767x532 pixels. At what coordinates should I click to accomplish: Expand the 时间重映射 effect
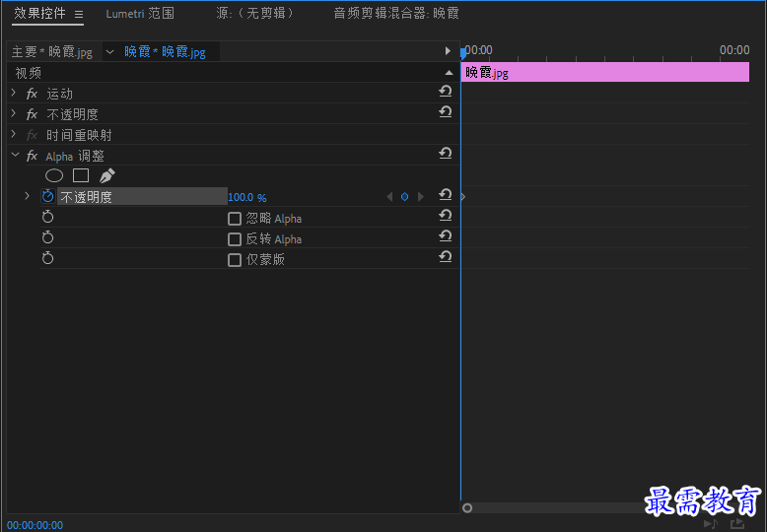(x=14, y=134)
